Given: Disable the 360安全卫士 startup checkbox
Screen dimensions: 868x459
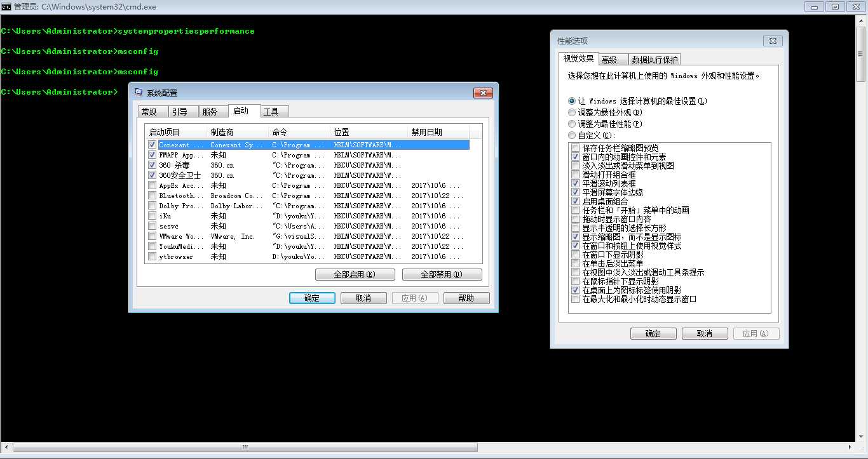Looking at the screenshot, I should tap(152, 175).
